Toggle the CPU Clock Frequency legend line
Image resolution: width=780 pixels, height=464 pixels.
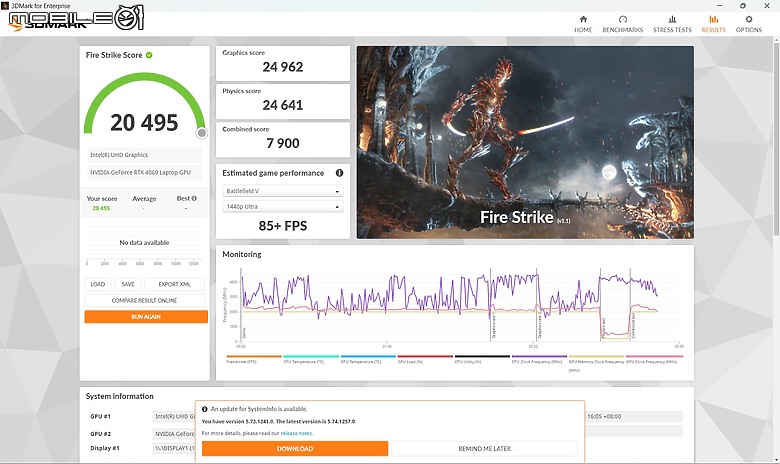point(539,359)
